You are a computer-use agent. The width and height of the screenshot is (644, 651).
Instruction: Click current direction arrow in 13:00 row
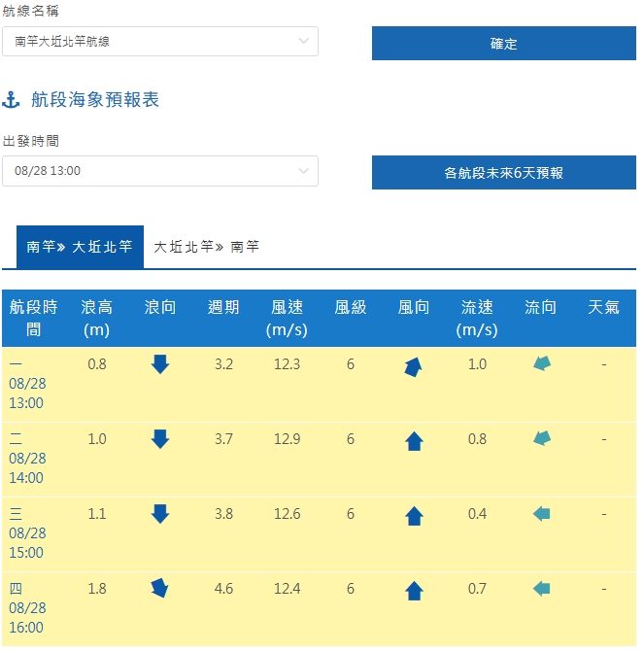[542, 363]
